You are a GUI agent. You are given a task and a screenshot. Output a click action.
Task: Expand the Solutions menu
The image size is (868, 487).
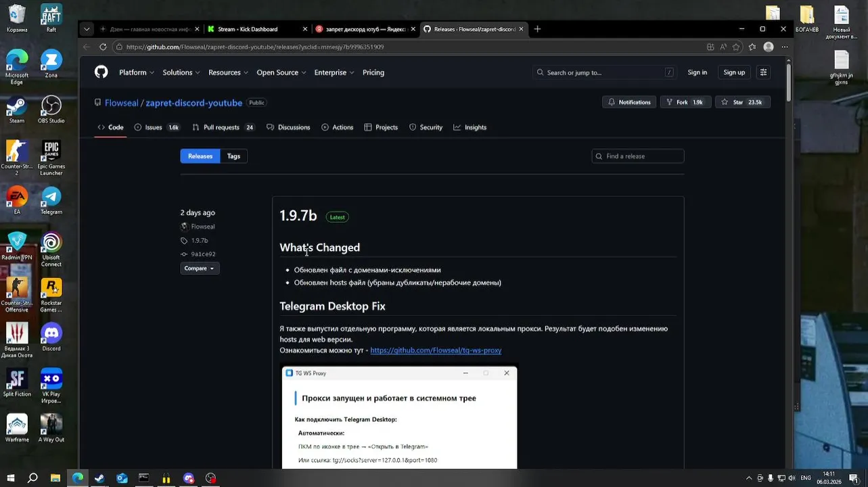click(x=181, y=72)
